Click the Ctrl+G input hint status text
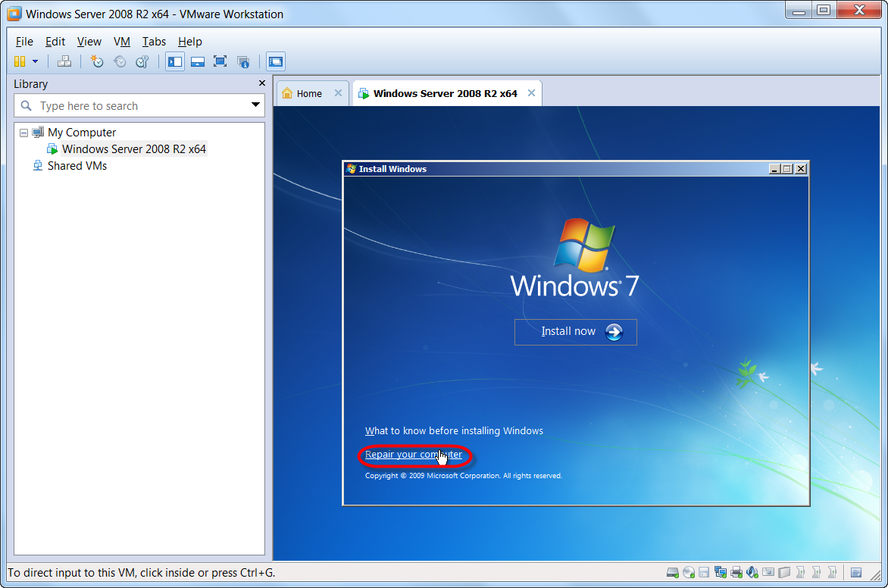This screenshot has height=588, width=888. [x=142, y=573]
